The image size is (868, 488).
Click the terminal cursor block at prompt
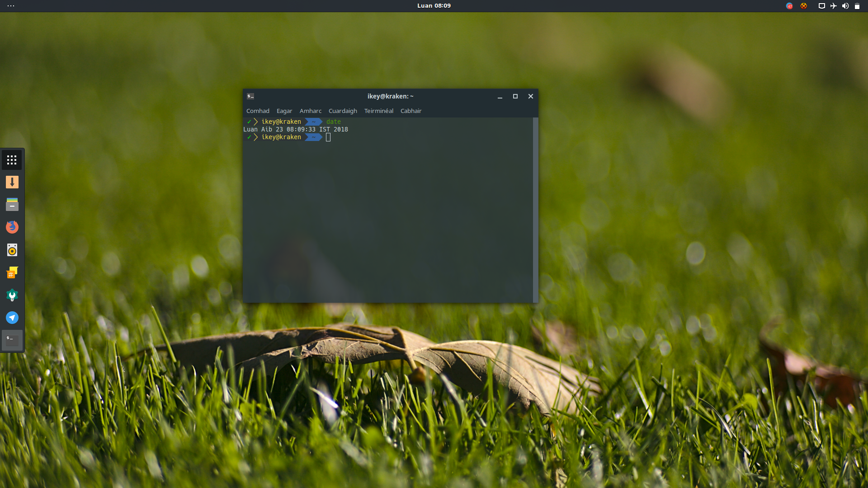point(328,137)
